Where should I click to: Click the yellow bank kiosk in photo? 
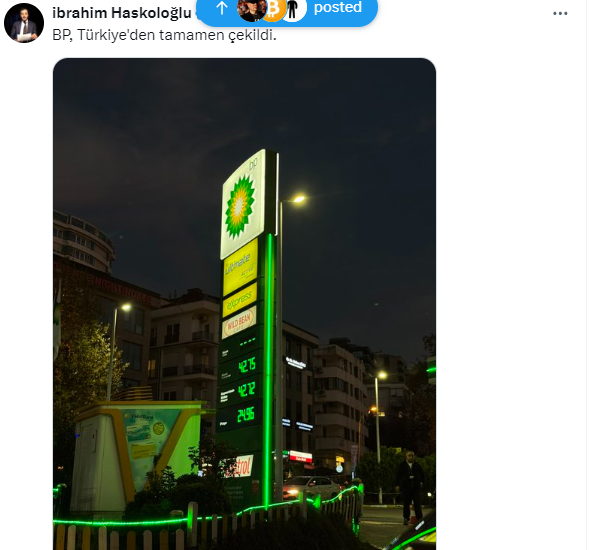tap(139, 458)
